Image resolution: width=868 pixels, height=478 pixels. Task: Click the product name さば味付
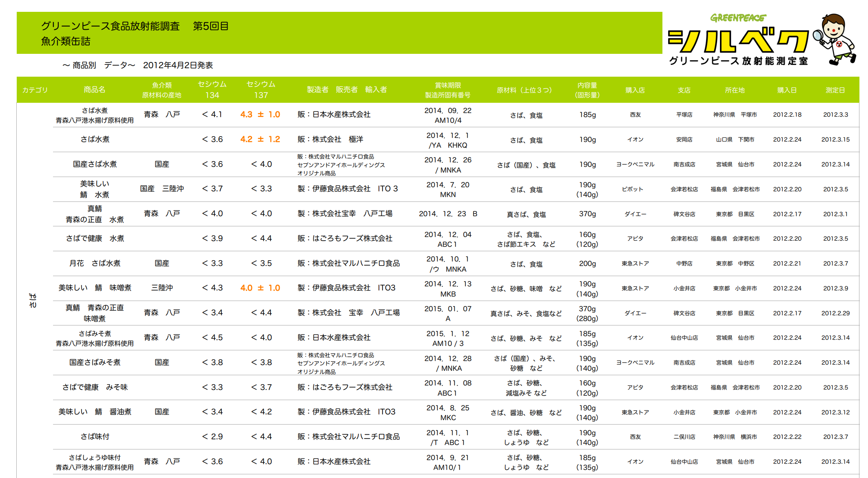[95, 437]
